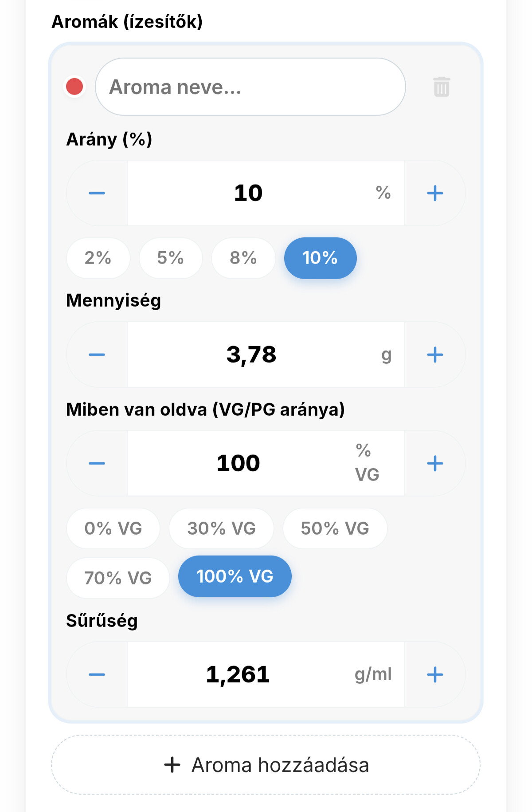Image resolution: width=532 pixels, height=812 pixels.
Task: Pick the 70% VG preset chip
Action: 118,578
